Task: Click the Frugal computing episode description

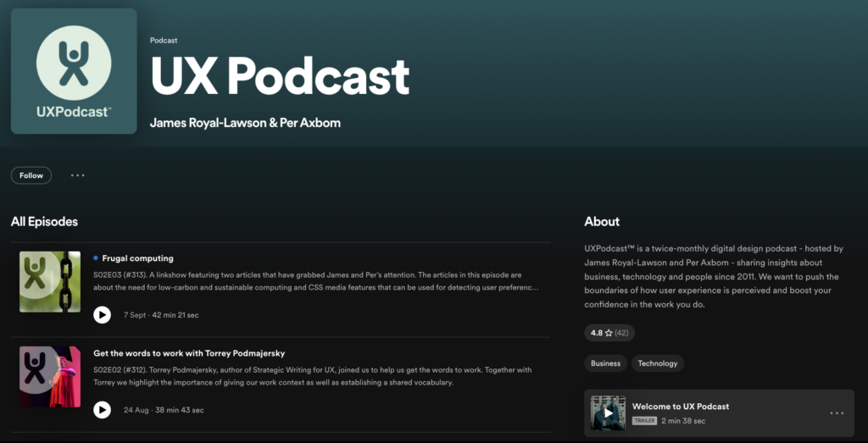Action: pos(316,281)
